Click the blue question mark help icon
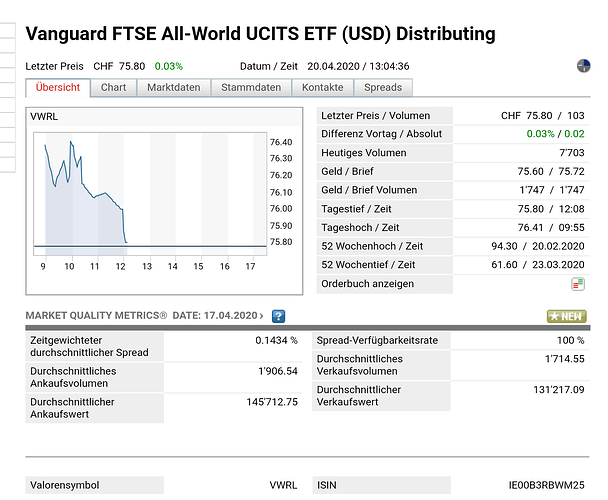 tap(278, 316)
